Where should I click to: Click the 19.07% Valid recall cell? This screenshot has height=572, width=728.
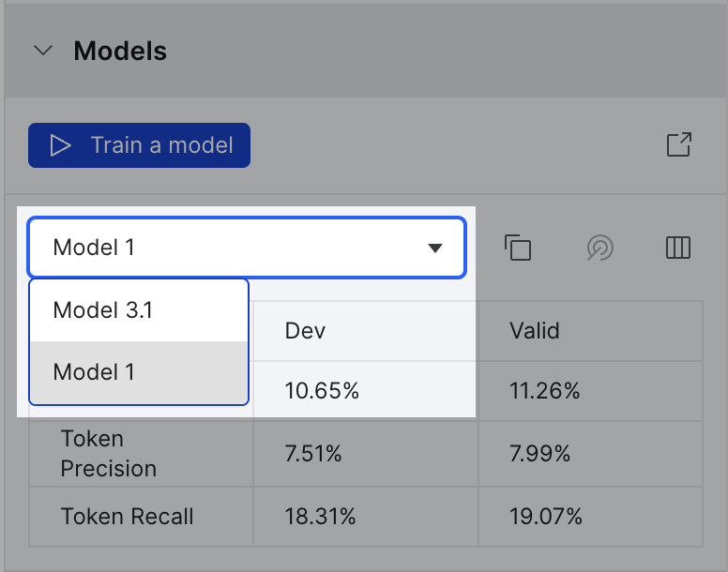546,517
